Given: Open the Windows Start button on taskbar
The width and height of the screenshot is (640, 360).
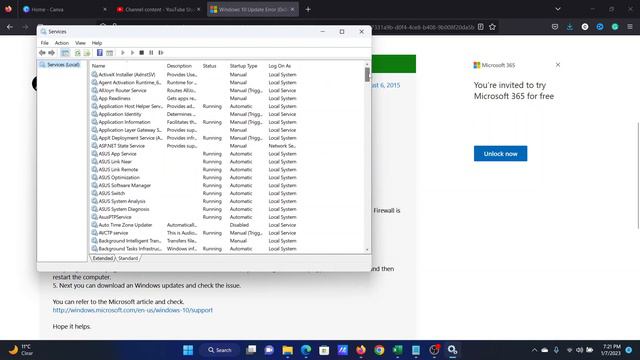Looking at the screenshot, I should 188,350.
